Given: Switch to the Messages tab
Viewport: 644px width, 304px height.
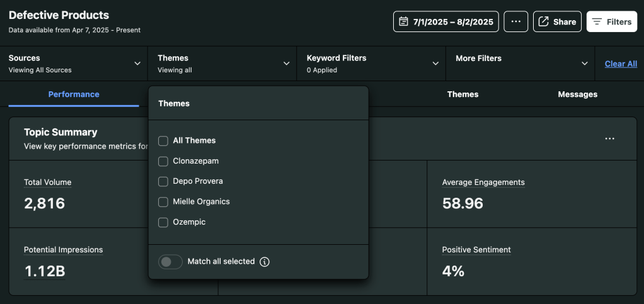Looking at the screenshot, I should click(577, 94).
